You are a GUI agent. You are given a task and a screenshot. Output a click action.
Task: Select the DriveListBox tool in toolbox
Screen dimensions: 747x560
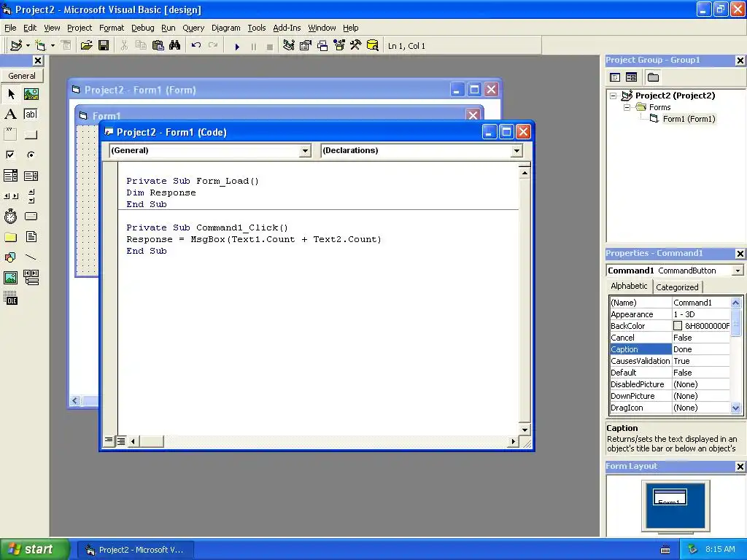point(31,216)
